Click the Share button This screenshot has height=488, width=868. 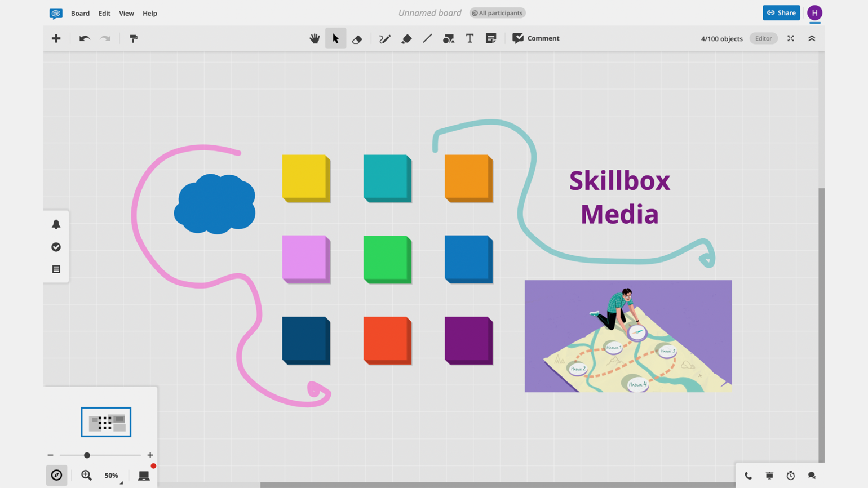(781, 12)
